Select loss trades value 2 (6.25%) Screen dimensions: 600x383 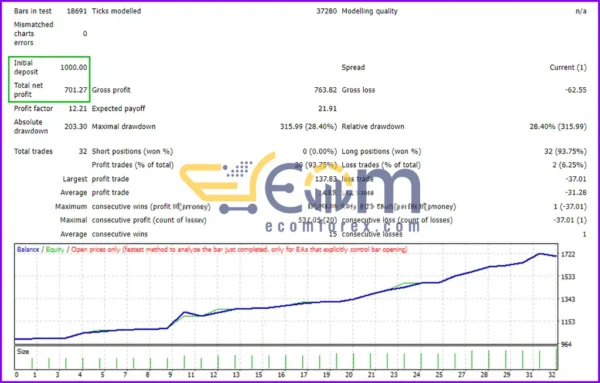[569, 165]
